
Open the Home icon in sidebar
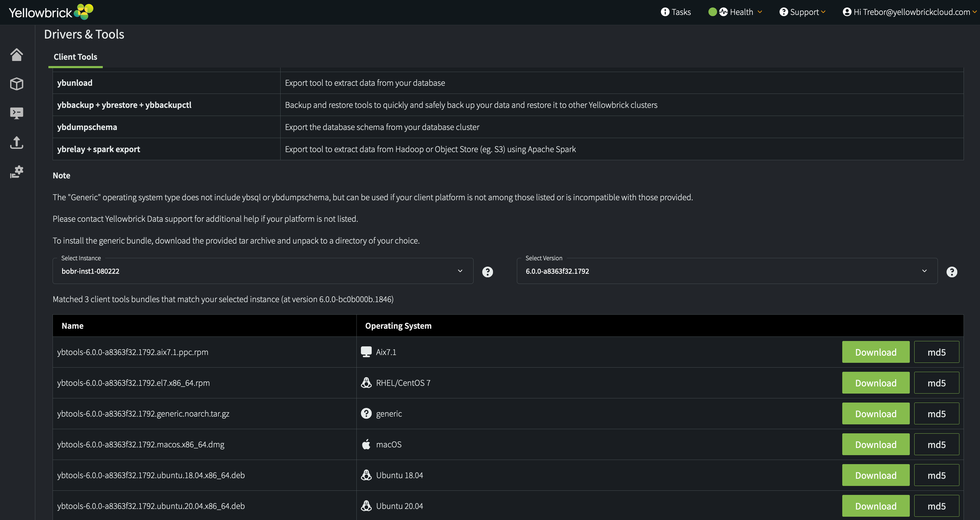pyautogui.click(x=17, y=54)
